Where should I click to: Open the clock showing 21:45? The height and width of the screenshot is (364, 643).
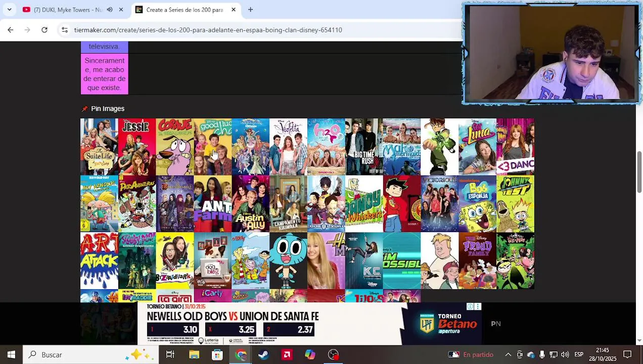pyautogui.click(x=603, y=355)
